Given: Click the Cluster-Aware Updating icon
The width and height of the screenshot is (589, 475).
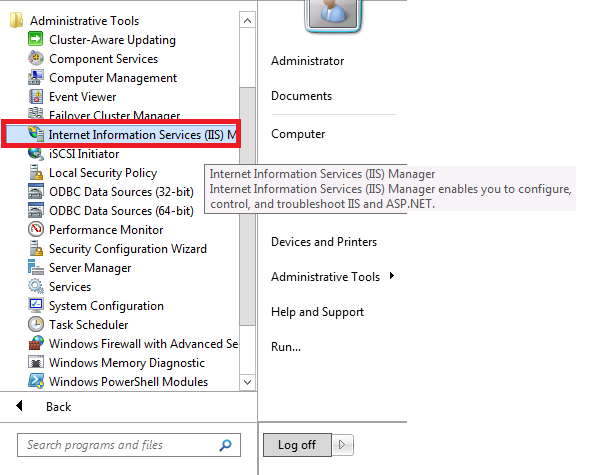Looking at the screenshot, I should [36, 39].
